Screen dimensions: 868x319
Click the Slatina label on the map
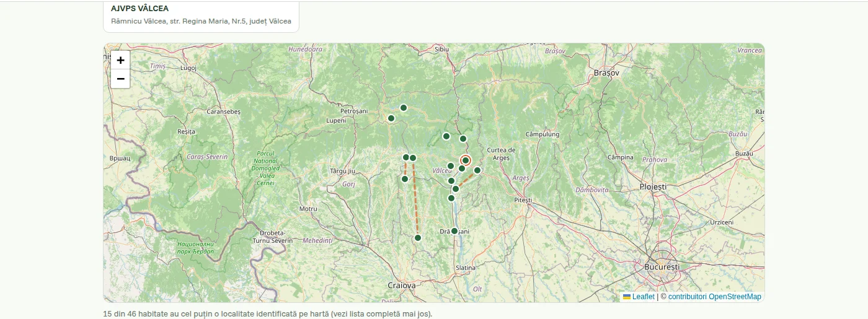466,268
